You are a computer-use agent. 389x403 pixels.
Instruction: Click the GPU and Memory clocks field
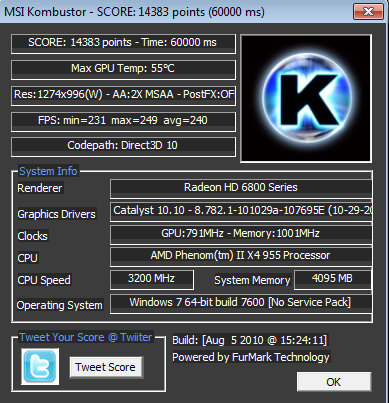pyautogui.click(x=241, y=235)
